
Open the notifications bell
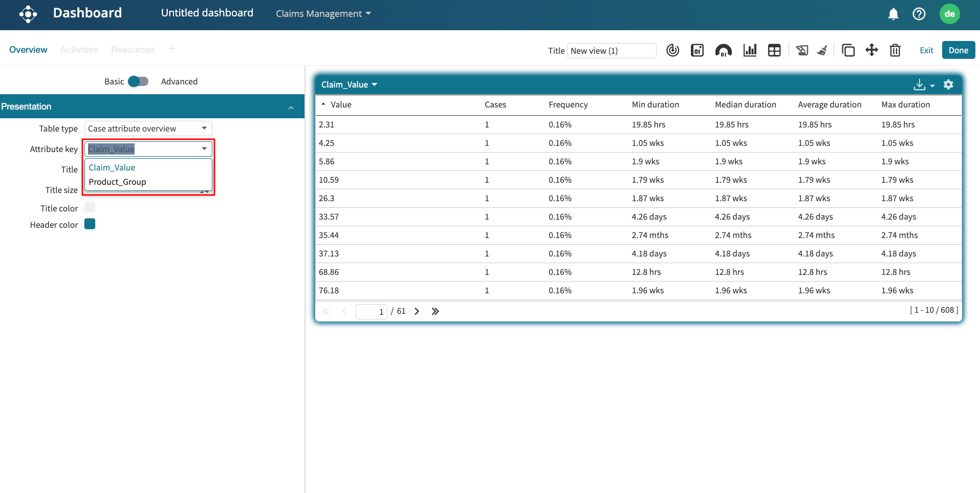click(x=893, y=14)
